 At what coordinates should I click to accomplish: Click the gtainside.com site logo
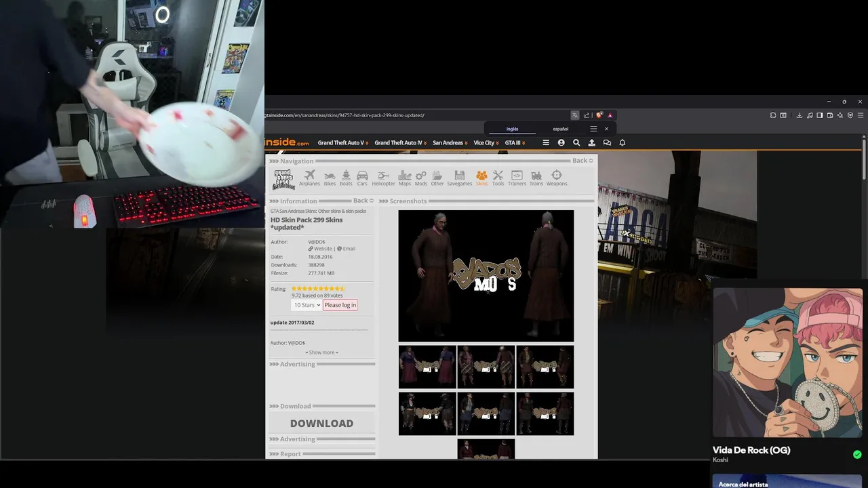click(x=288, y=142)
